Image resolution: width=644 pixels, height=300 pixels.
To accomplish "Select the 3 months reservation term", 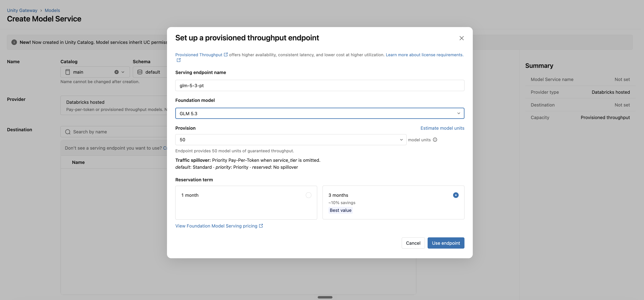I will click(393, 203).
